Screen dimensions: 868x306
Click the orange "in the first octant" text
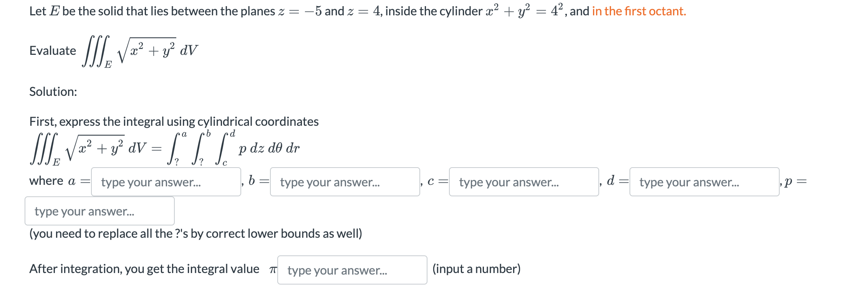639,11
